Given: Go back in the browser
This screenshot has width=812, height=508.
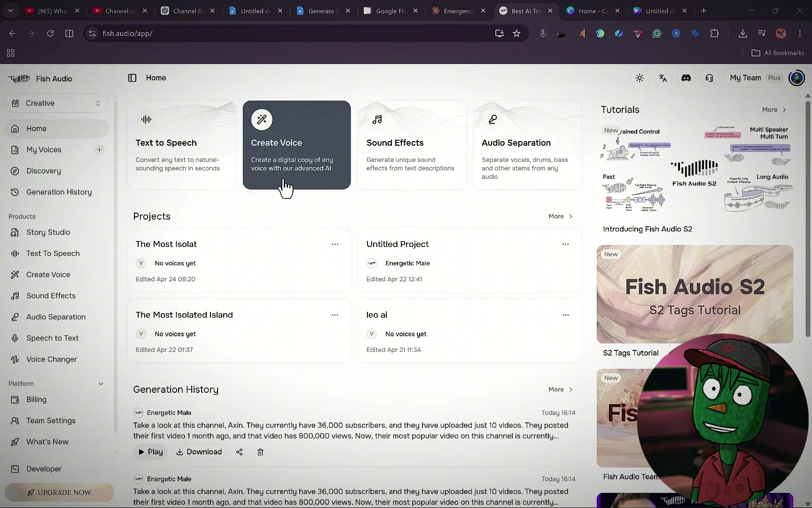Looking at the screenshot, I should pos(13,33).
